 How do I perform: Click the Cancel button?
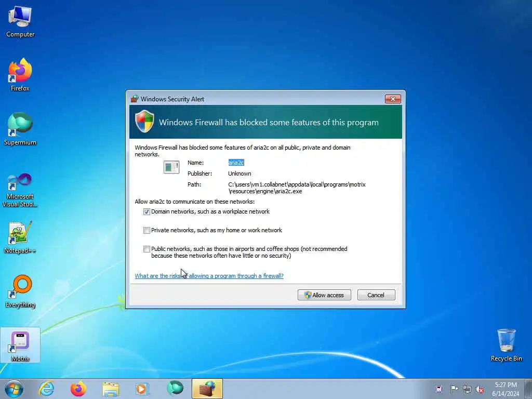[x=376, y=295]
